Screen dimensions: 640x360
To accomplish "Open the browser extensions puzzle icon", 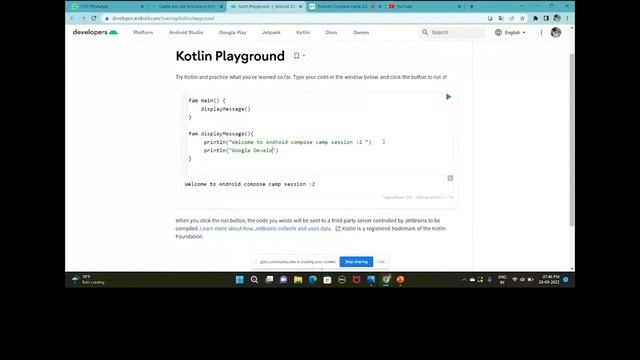I will pyautogui.click(x=536, y=18).
